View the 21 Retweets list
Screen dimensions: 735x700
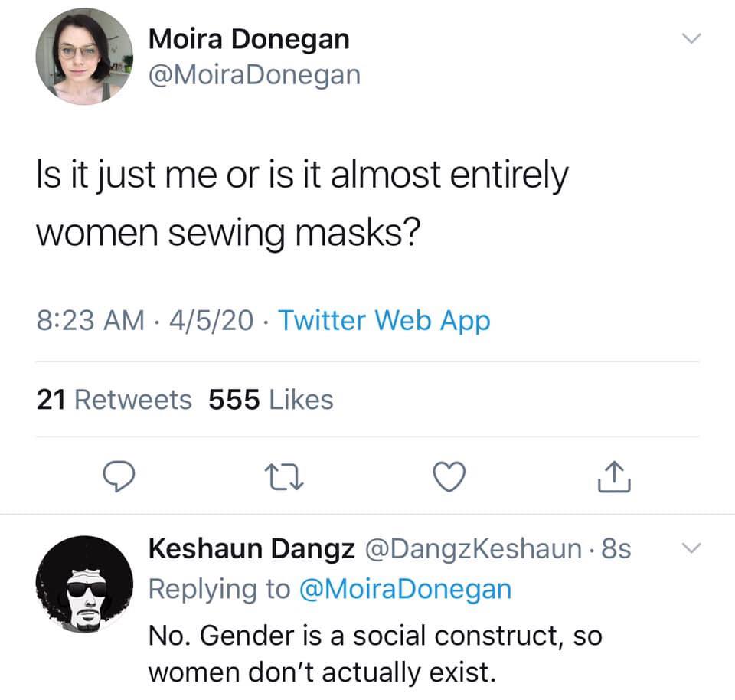(114, 400)
